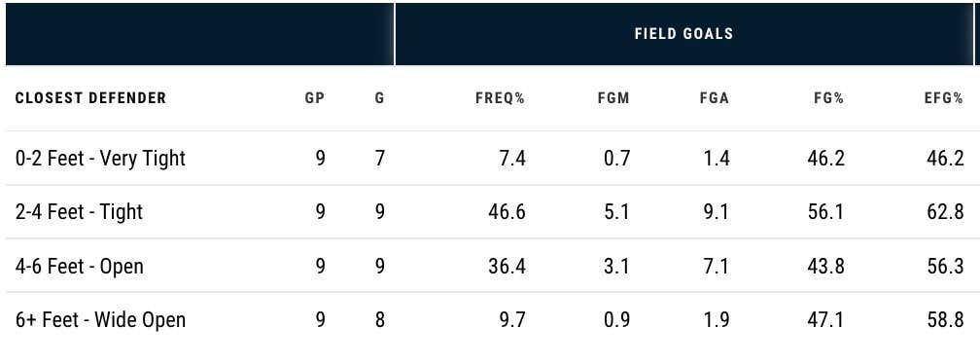The width and height of the screenshot is (980, 364).
Task: Sort by FGA column header
Action: coord(715,98)
